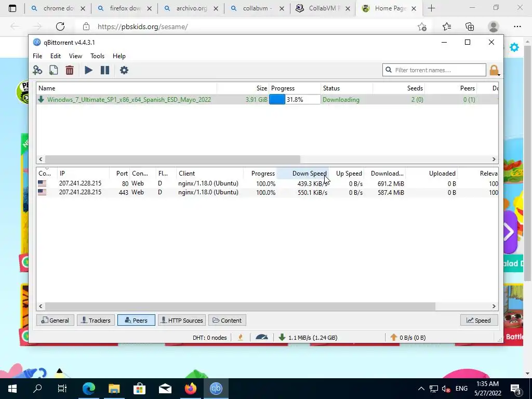The image size is (532, 399).
Task: Toggle alternative speed limits speedometer icon
Action: coord(262,337)
